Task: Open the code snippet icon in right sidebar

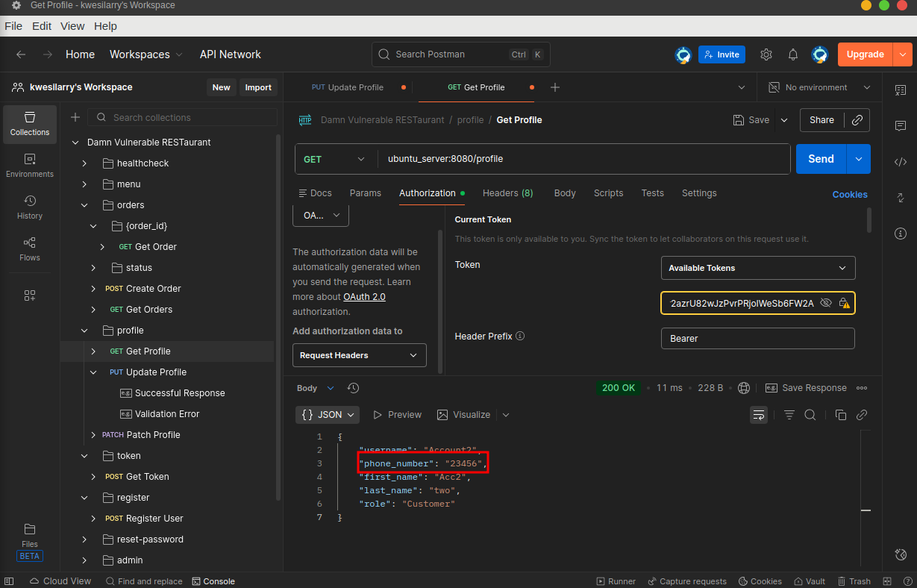Action: coord(901,162)
